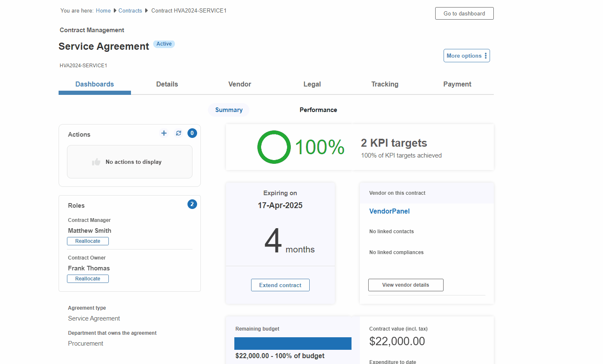603x364 pixels.
Task: Reallocate Contract Owner Frank Thomas
Action: (x=88, y=279)
